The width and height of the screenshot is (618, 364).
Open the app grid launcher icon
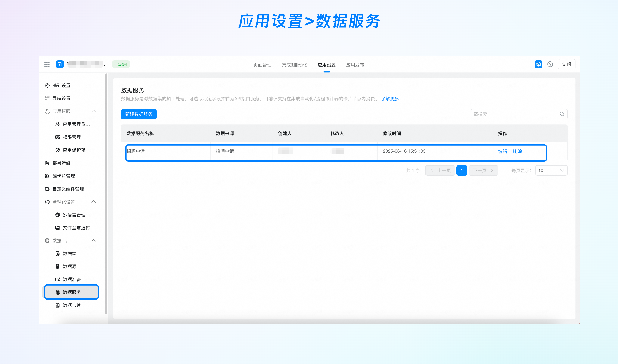pyautogui.click(x=47, y=64)
